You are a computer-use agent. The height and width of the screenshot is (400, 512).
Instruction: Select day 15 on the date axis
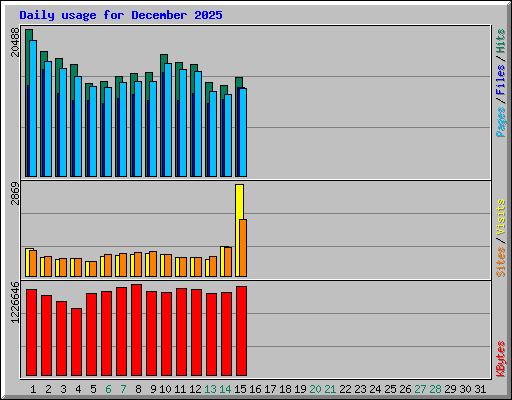[240, 389]
